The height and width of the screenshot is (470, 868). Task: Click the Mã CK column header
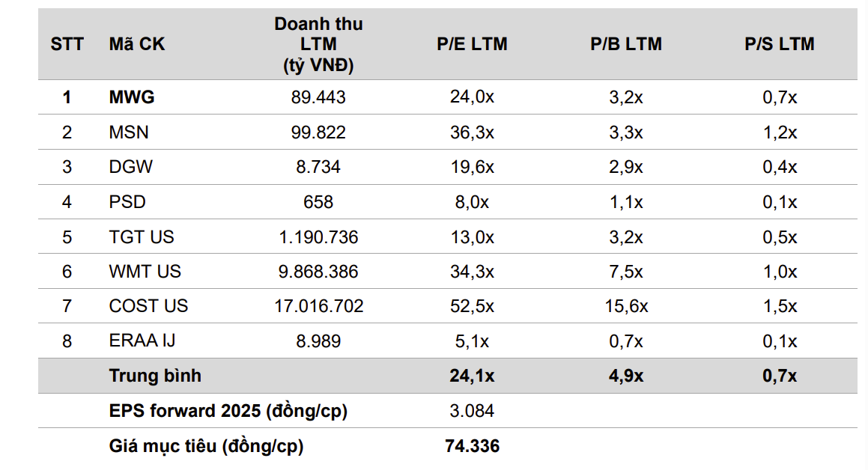point(137,44)
